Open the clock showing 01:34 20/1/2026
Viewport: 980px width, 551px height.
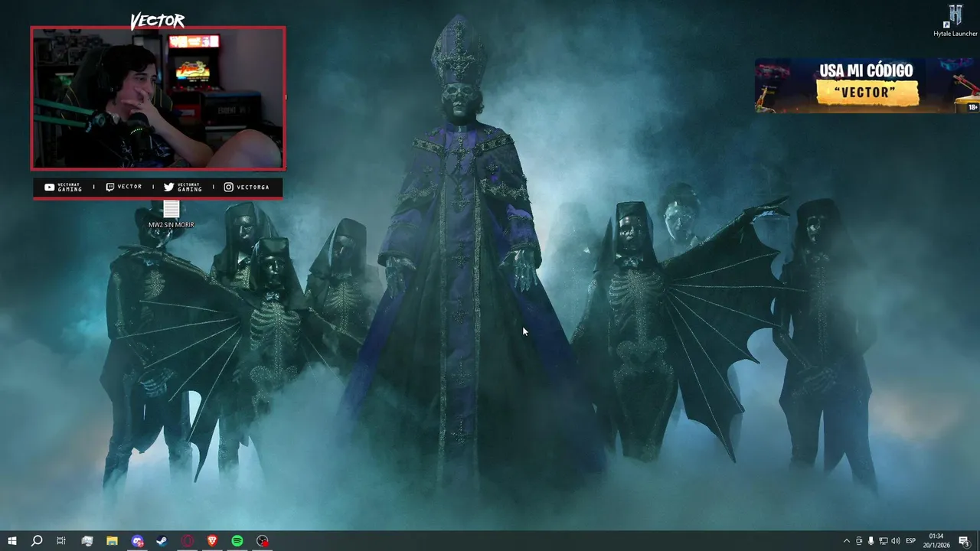coord(936,541)
